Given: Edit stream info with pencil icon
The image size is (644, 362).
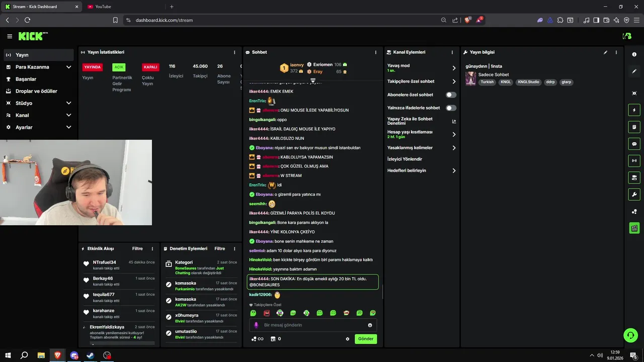Looking at the screenshot, I should (x=605, y=52).
